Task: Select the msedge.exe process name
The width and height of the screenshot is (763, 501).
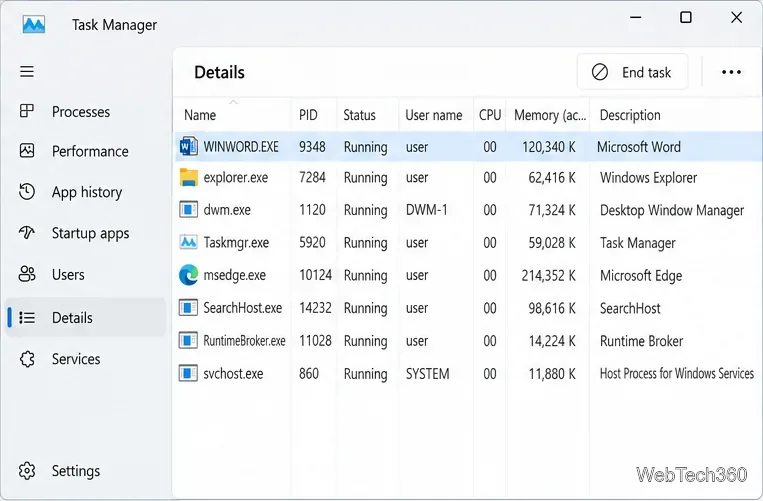Action: [x=235, y=275]
